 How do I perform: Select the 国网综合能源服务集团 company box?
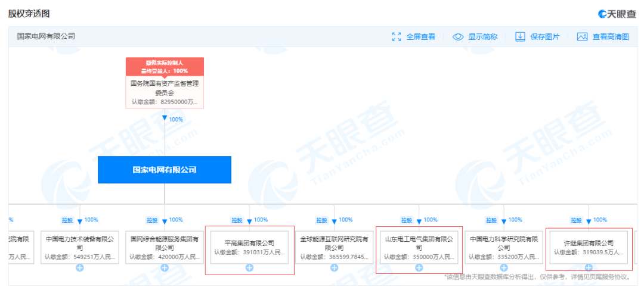click(x=164, y=247)
